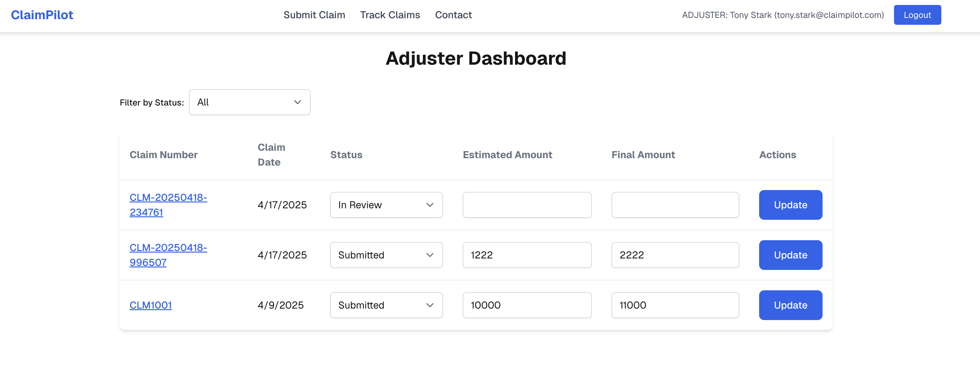This screenshot has width=980, height=390.
Task: Log out with the Logout button
Action: 917,15
